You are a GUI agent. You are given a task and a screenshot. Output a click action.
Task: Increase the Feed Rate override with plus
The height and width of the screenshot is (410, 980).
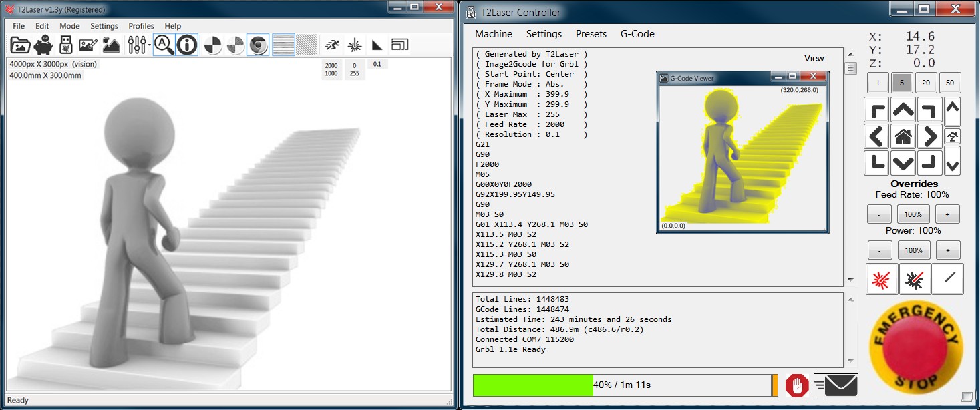(947, 214)
